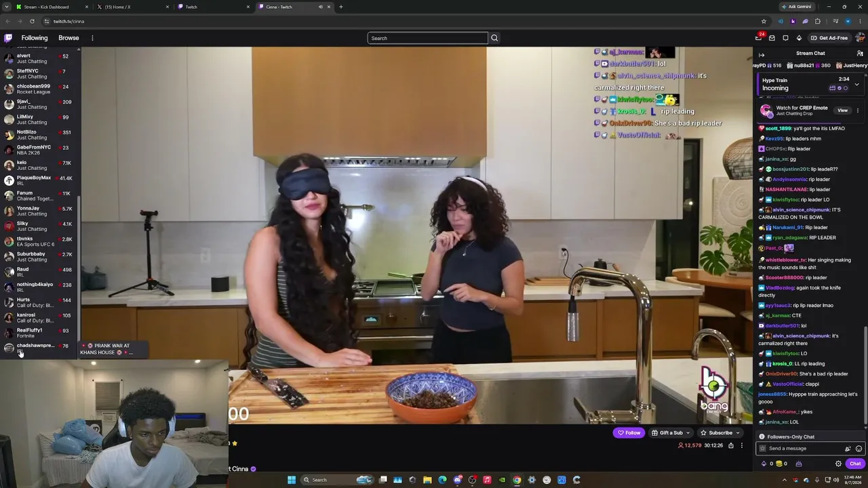Image resolution: width=868 pixels, height=488 pixels.
Task: Open the Chrome extensions puzzle icon
Action: [x=818, y=21]
